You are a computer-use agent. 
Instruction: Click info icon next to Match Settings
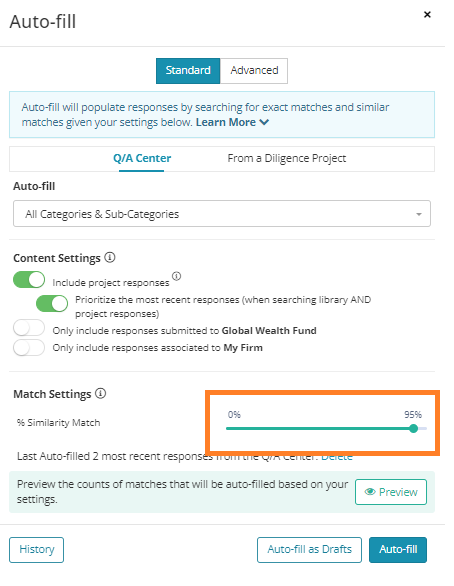[101, 393]
